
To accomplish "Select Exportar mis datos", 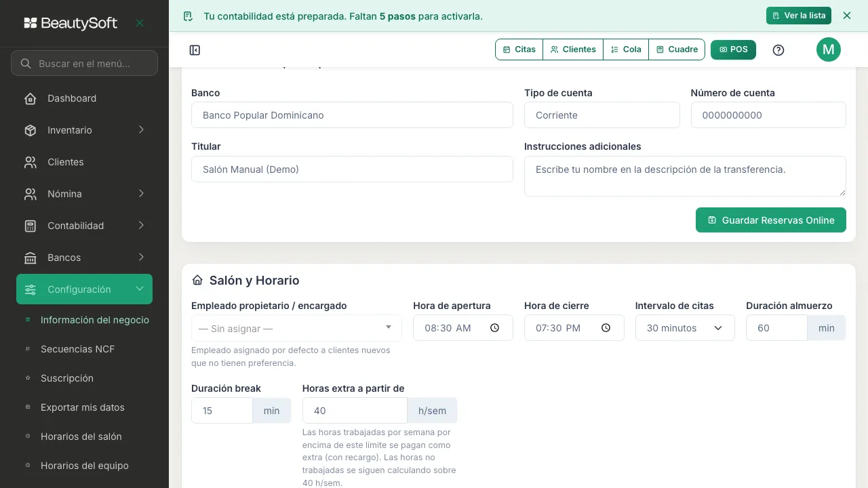I will click(84, 407).
